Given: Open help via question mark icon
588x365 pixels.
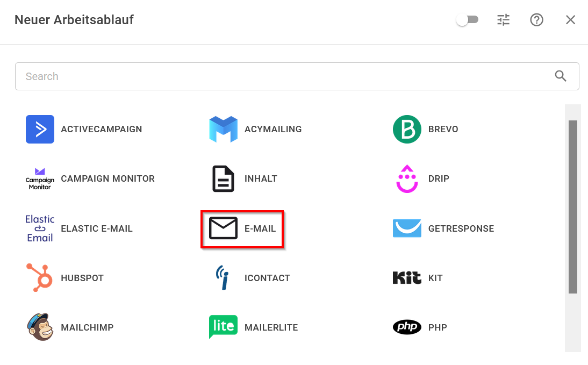Looking at the screenshot, I should point(536,19).
